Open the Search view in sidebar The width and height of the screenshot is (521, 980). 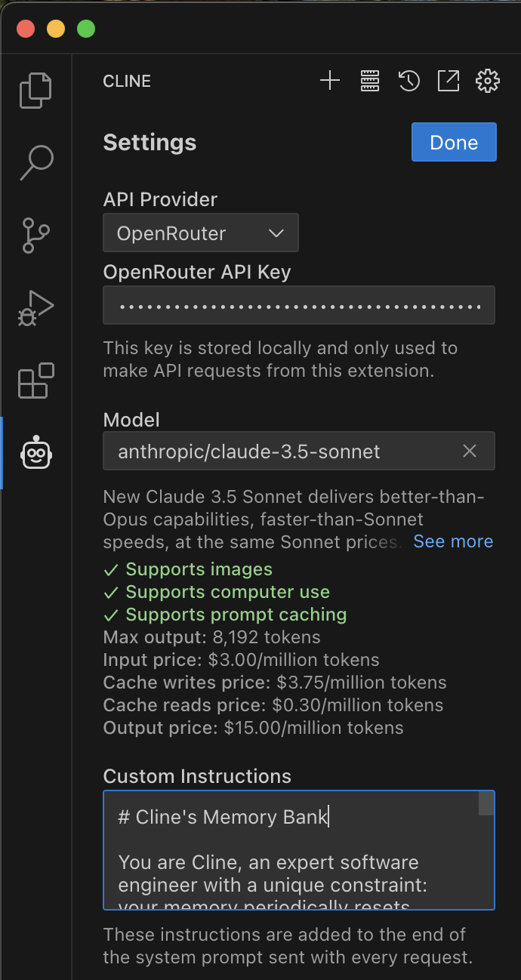pyautogui.click(x=35, y=162)
